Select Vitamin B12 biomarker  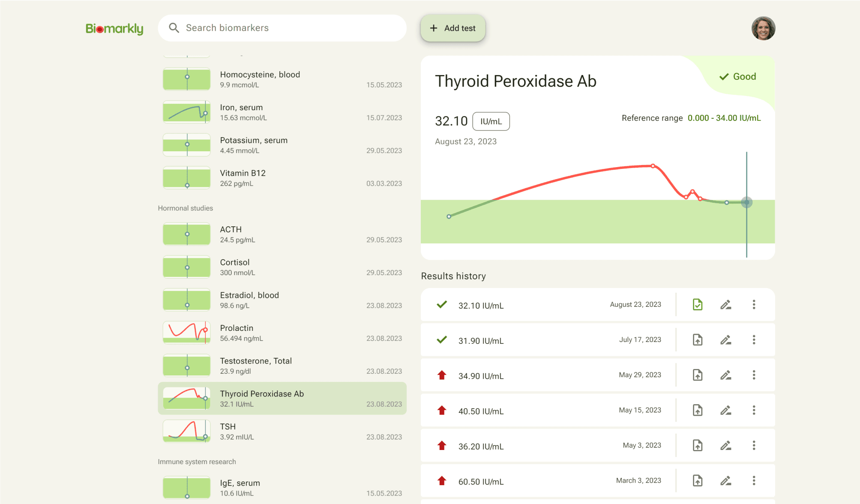(x=282, y=178)
